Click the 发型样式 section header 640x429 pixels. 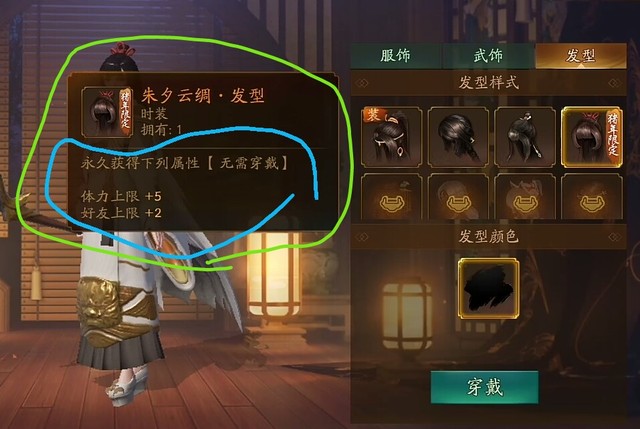coord(489,83)
